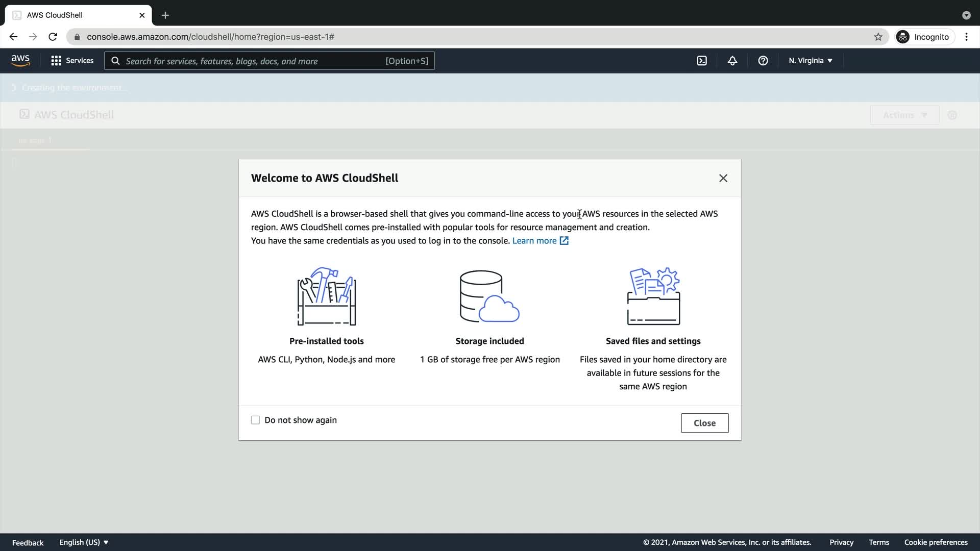Open the help question mark icon
980x551 pixels.
pos(763,61)
